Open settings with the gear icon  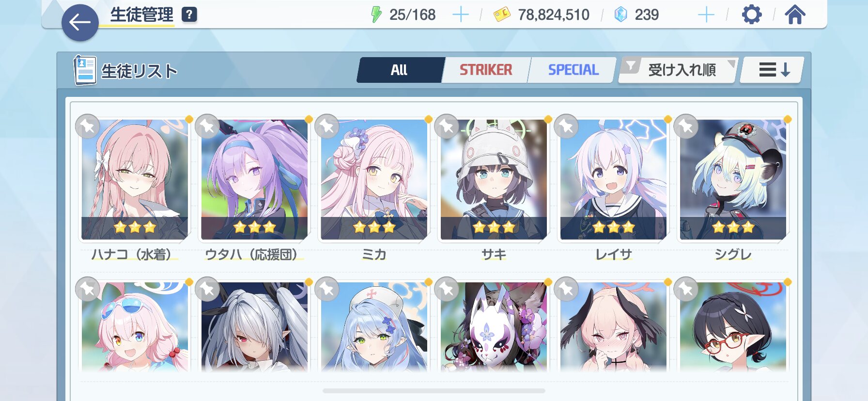coord(751,15)
